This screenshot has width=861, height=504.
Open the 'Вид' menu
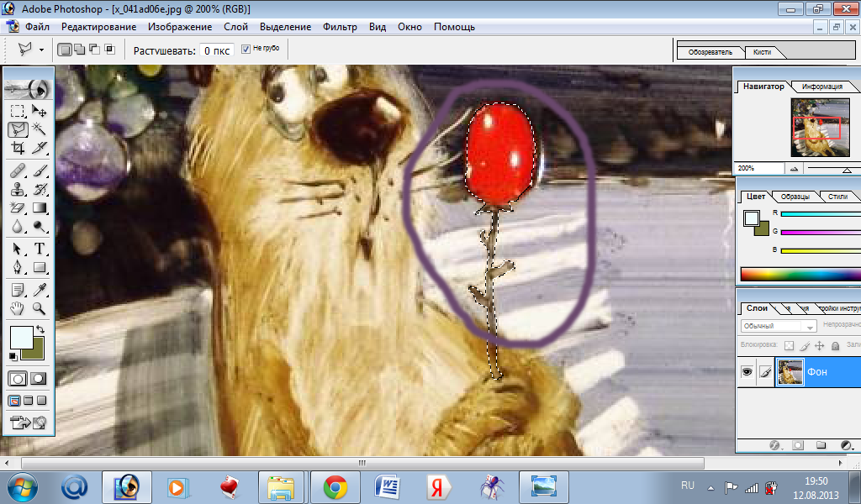378,27
